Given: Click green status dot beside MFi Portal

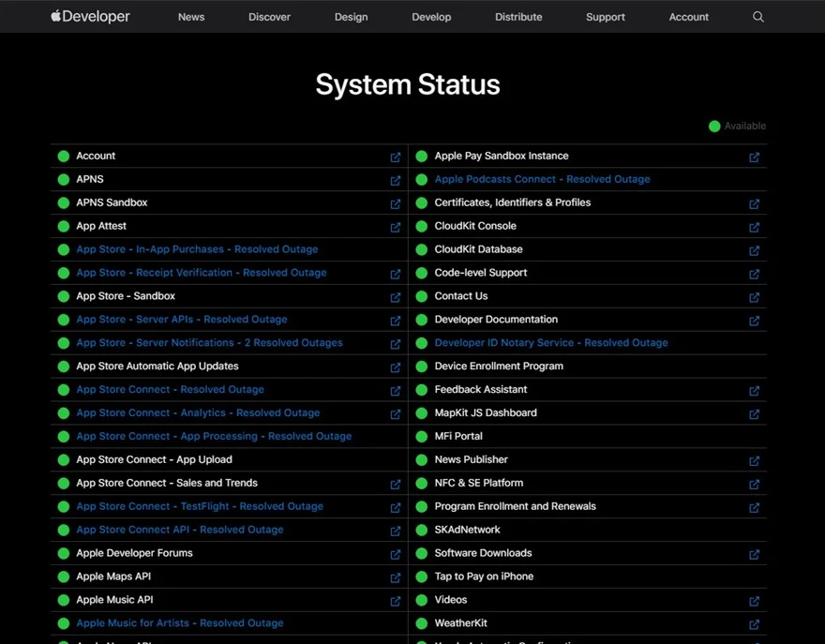Looking at the screenshot, I should pos(422,437).
